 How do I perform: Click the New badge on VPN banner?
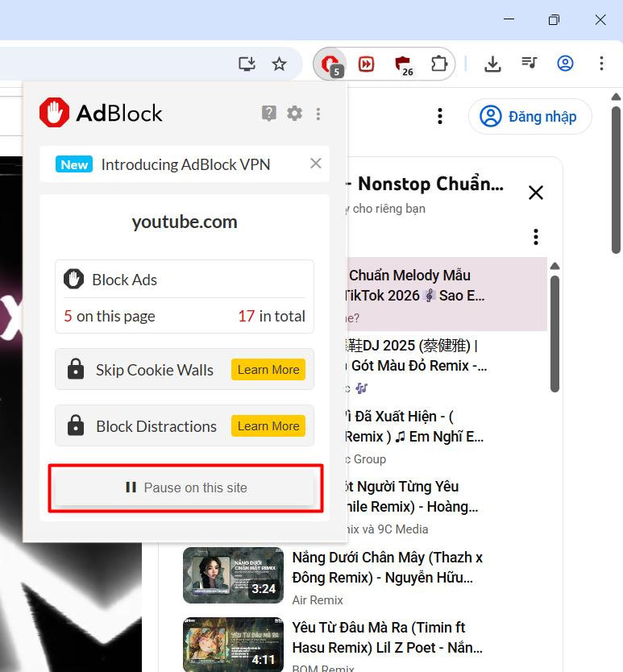pyautogui.click(x=74, y=164)
